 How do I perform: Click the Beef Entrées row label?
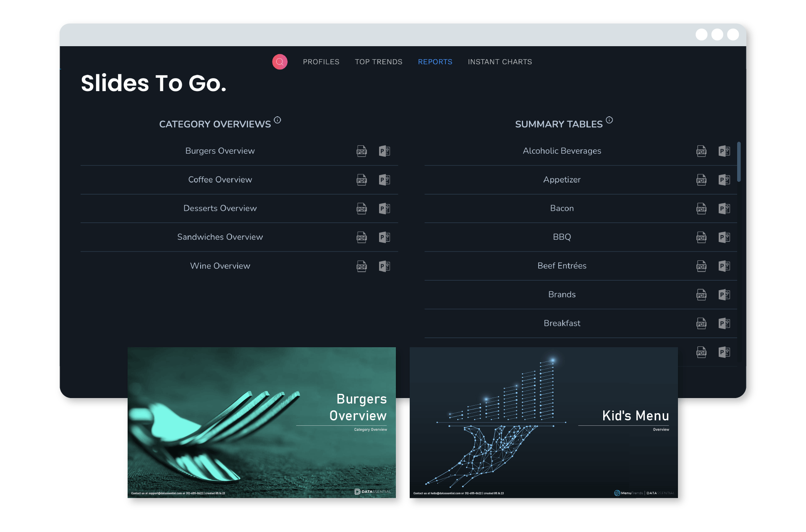(x=562, y=266)
